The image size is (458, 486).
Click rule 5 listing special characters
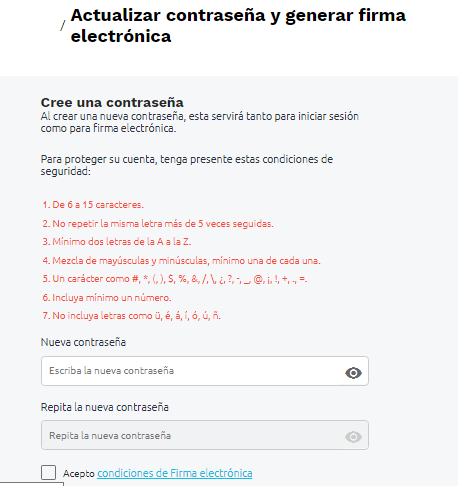coord(175,279)
